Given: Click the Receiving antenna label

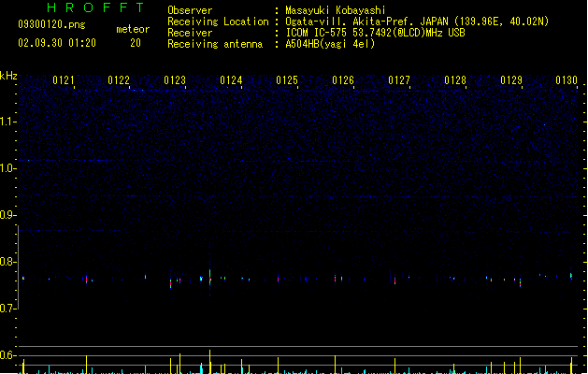Looking at the screenshot, I should click(215, 44).
